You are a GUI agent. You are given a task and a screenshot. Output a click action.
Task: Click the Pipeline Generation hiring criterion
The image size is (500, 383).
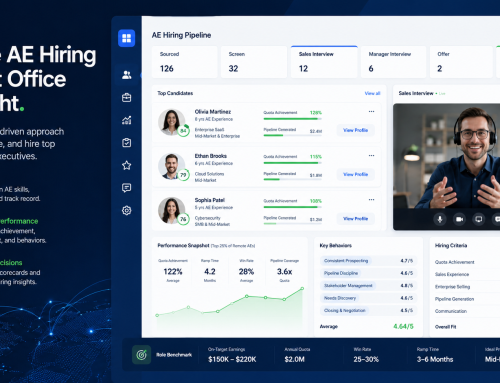pyautogui.click(x=454, y=299)
